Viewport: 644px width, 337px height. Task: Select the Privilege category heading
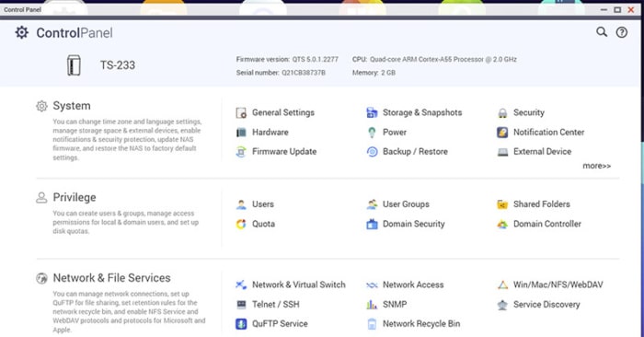pos(75,198)
